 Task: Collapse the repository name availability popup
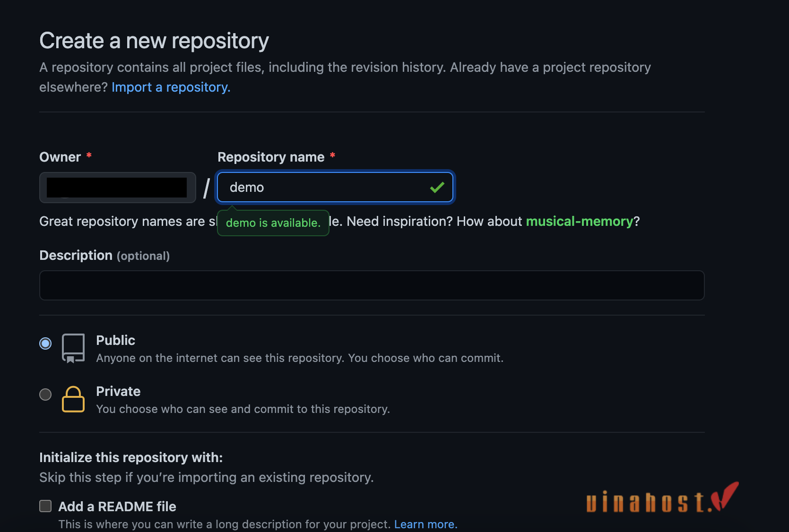pyautogui.click(x=273, y=223)
